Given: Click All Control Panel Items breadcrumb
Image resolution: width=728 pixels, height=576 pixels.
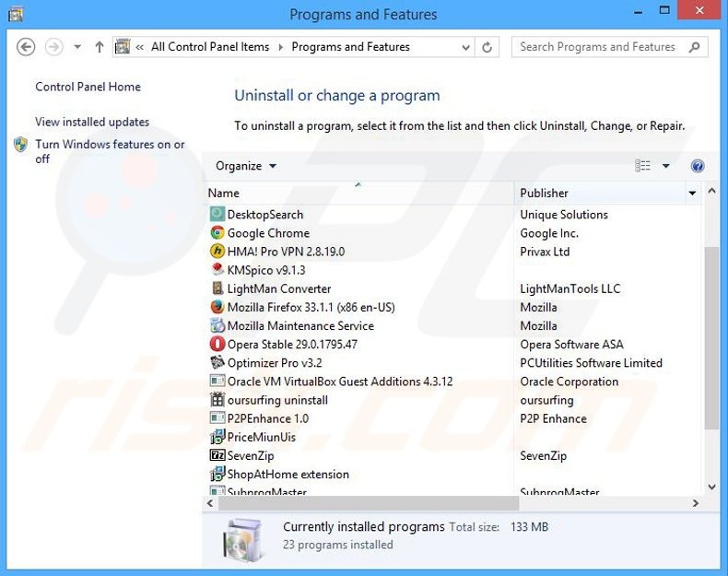Looking at the screenshot, I should [210, 47].
